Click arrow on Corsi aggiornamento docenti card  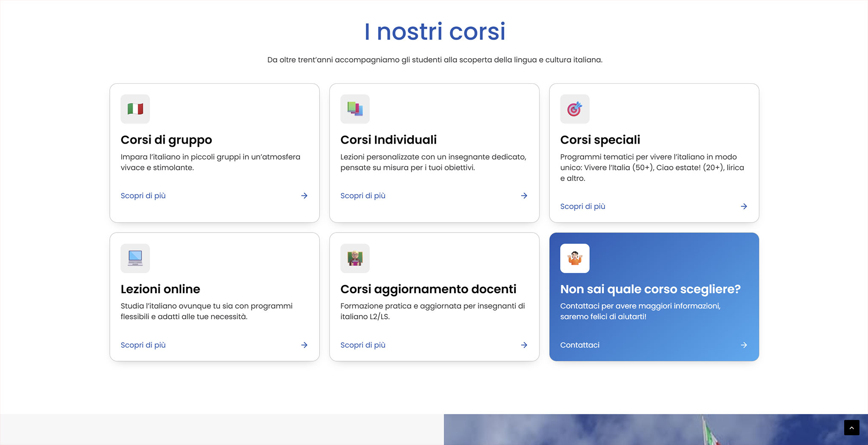click(524, 345)
